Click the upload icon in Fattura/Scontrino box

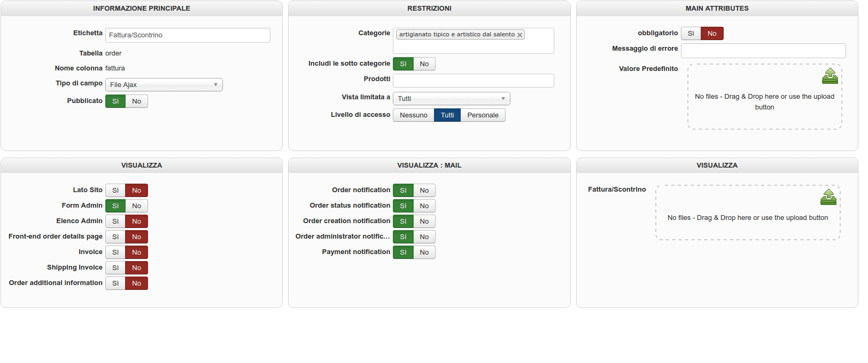tap(828, 197)
